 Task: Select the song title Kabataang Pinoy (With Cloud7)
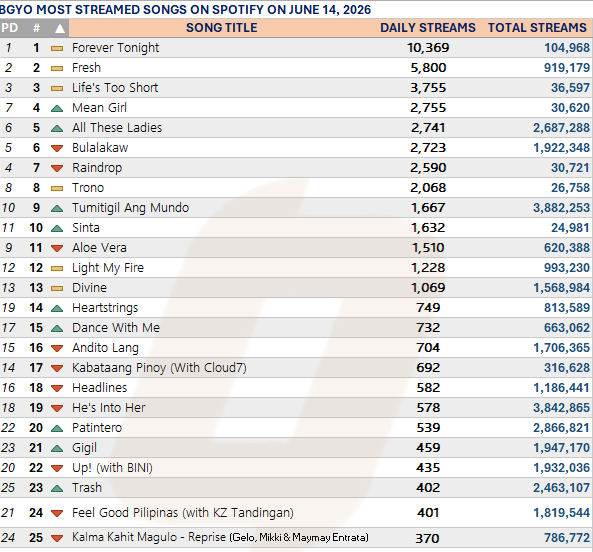point(159,368)
